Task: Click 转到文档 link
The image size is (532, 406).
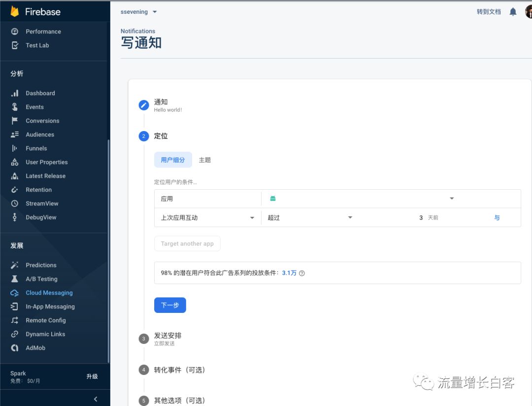Action: pos(489,12)
